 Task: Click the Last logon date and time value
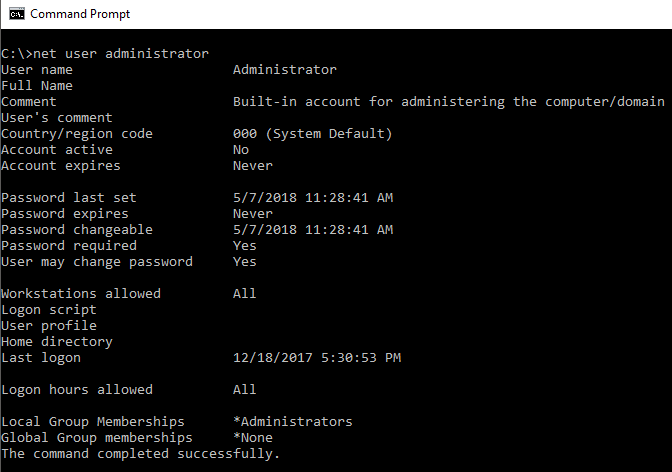point(316,358)
